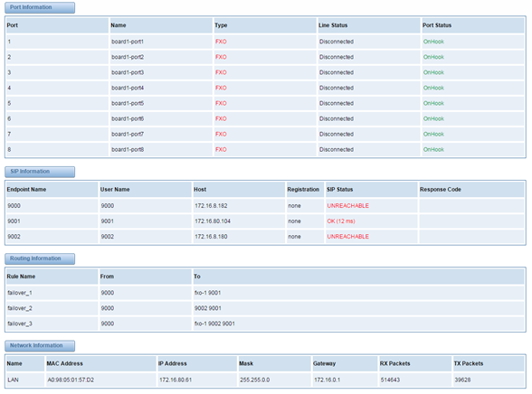Click the From column header
532x394 pixels.
pos(107,277)
